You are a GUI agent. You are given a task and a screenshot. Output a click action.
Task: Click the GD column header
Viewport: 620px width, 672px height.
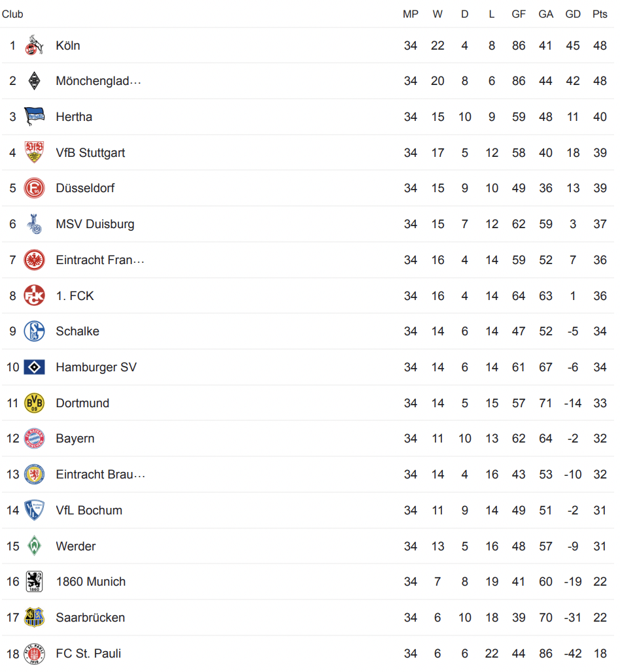coord(573,14)
